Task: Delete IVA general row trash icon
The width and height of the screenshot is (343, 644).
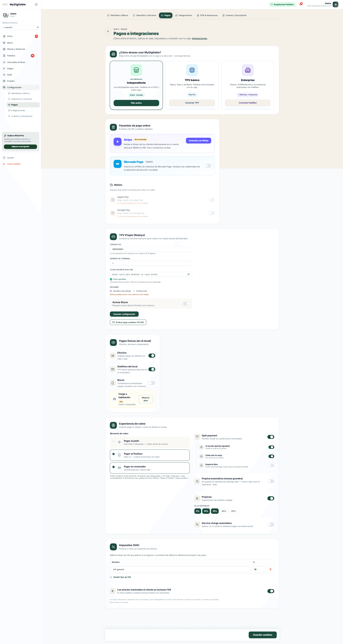Action: (x=270, y=569)
